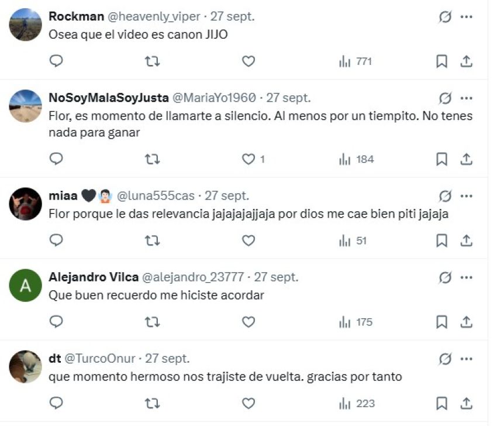Expand more options on dt's tweet
This screenshot has height=426, width=504.
coord(467,358)
